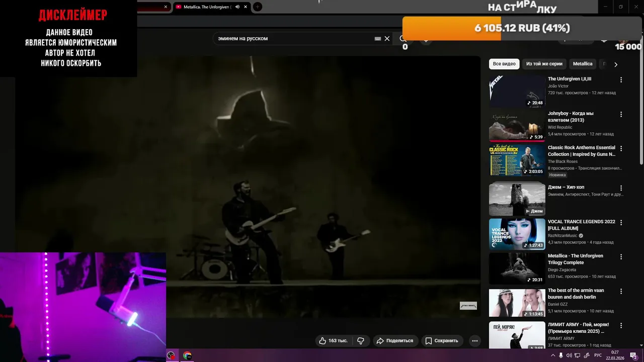
Task: Open the Поделиться share dialog
Action: point(395,340)
